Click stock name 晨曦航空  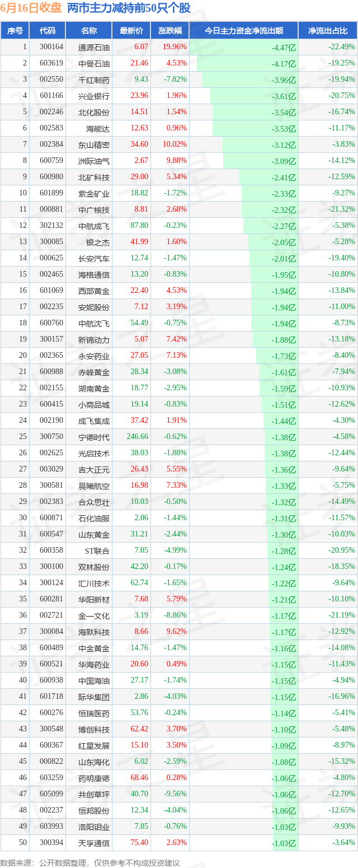(94, 486)
